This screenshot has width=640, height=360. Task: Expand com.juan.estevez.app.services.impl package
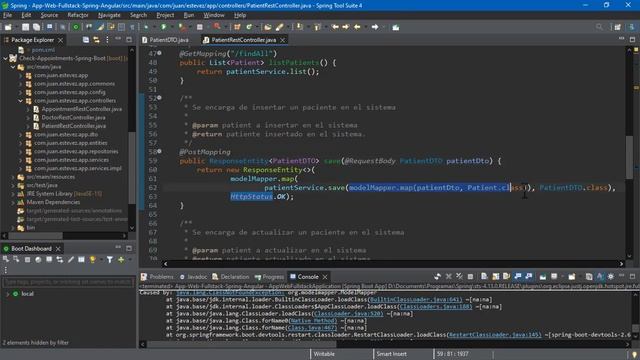(x=20, y=168)
